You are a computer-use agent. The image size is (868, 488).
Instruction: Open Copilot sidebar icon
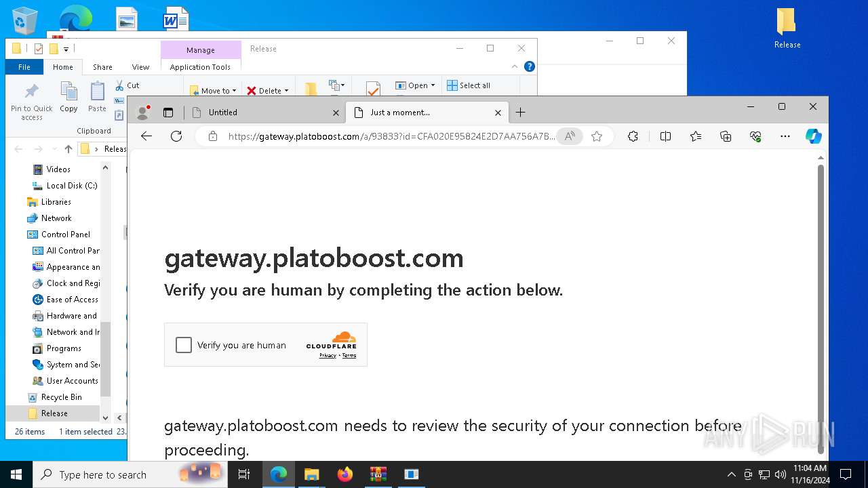tap(814, 136)
